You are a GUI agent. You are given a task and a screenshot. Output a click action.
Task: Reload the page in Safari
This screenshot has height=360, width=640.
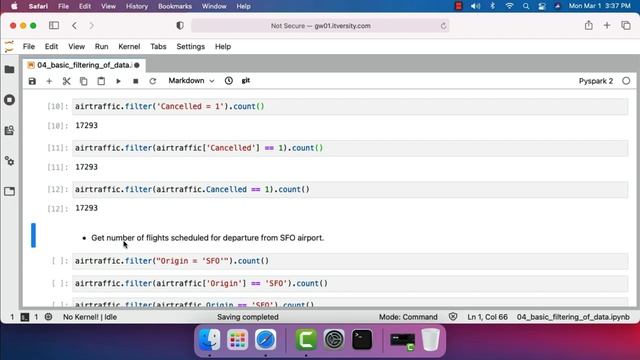(443, 26)
